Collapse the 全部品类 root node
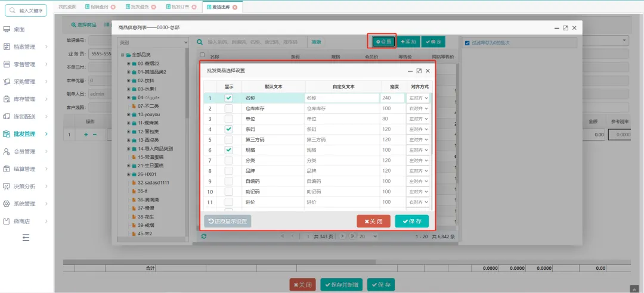This screenshot has height=293, width=644. 122,55
